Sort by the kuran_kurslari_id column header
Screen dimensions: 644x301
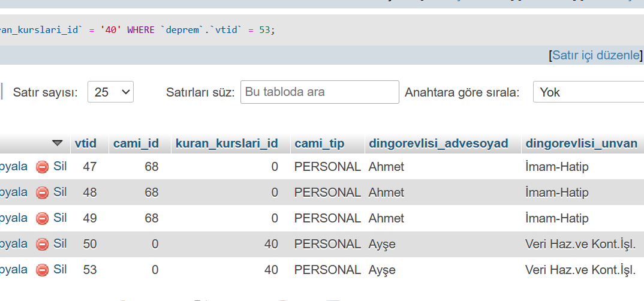[227, 143]
